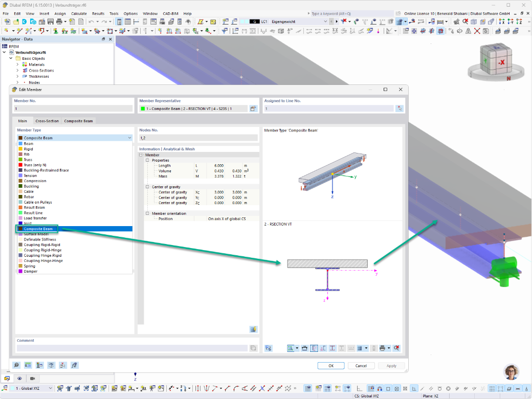Click the Apply button

click(x=391, y=366)
